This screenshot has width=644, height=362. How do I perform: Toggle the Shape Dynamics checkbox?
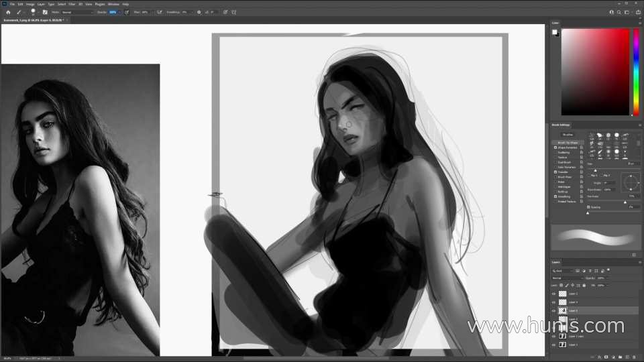pyautogui.click(x=555, y=147)
